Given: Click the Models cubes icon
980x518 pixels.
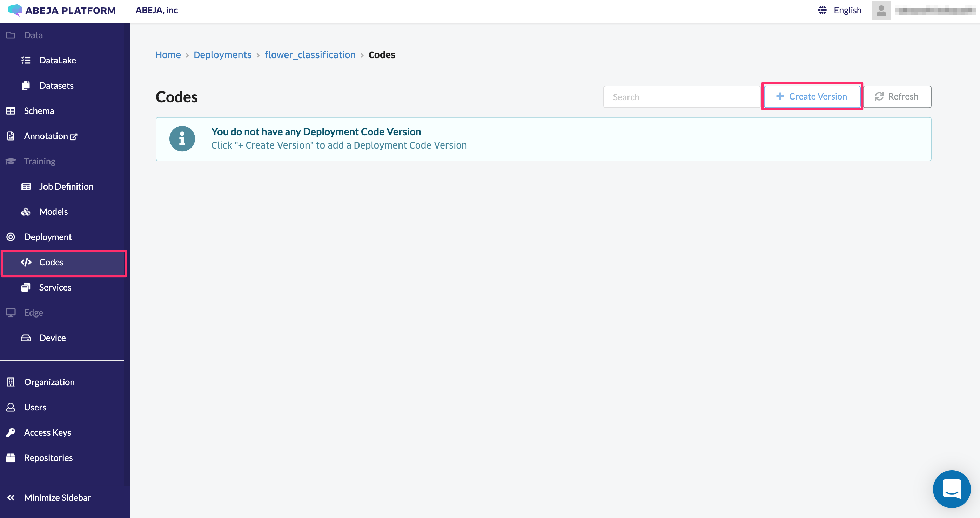Looking at the screenshot, I should tap(26, 212).
